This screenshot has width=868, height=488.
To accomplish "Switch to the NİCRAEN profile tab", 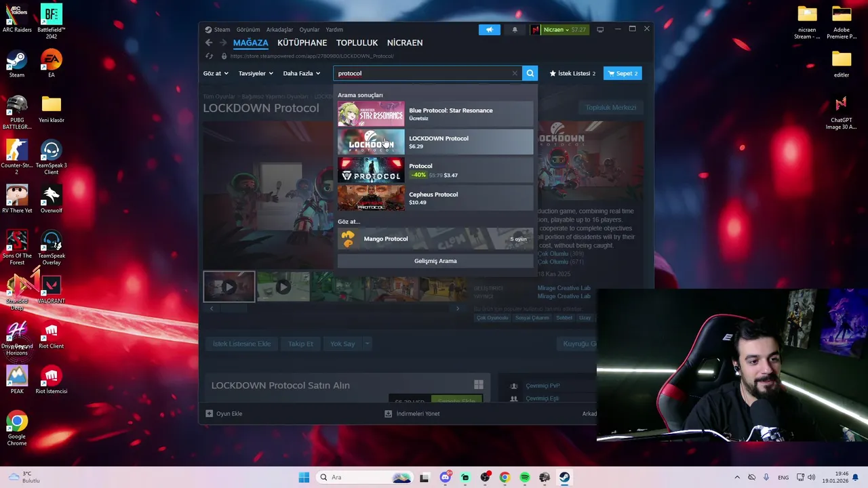I will [405, 43].
